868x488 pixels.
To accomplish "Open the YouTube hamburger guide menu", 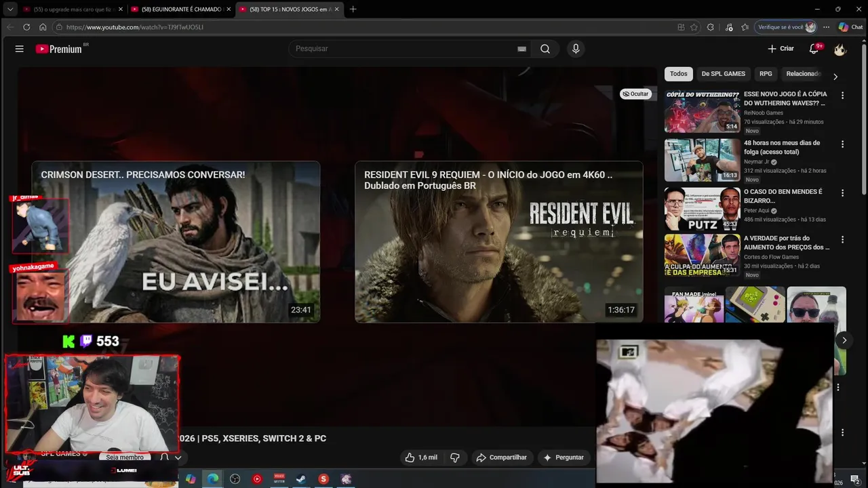I will click(19, 49).
